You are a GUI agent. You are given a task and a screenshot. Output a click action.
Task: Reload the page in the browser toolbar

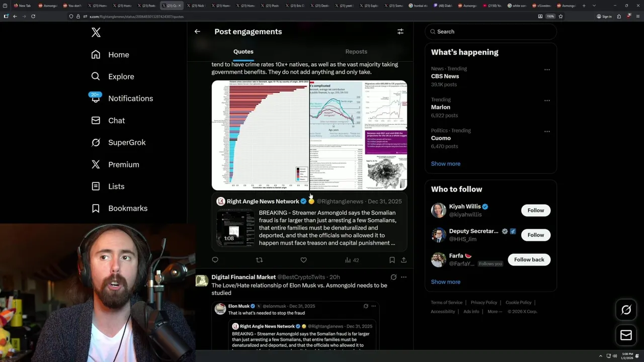tap(33, 16)
